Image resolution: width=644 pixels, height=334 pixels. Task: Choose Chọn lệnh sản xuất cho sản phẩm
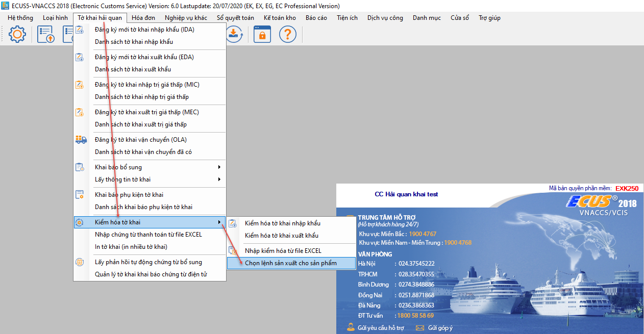tap(291, 263)
